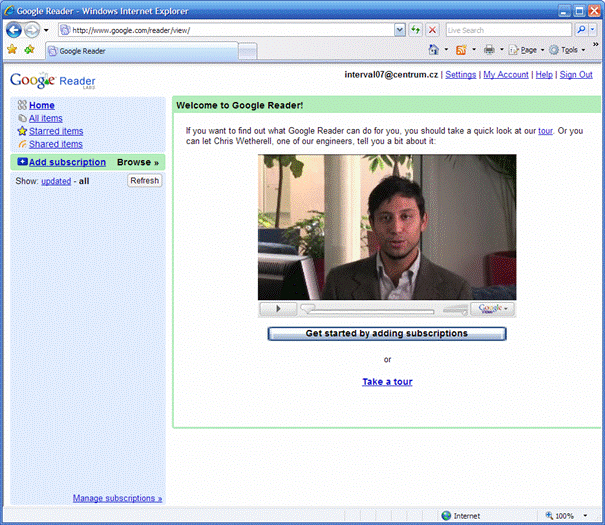Click the Shared items feed icon
The height and width of the screenshot is (525, 605).
pyautogui.click(x=22, y=144)
